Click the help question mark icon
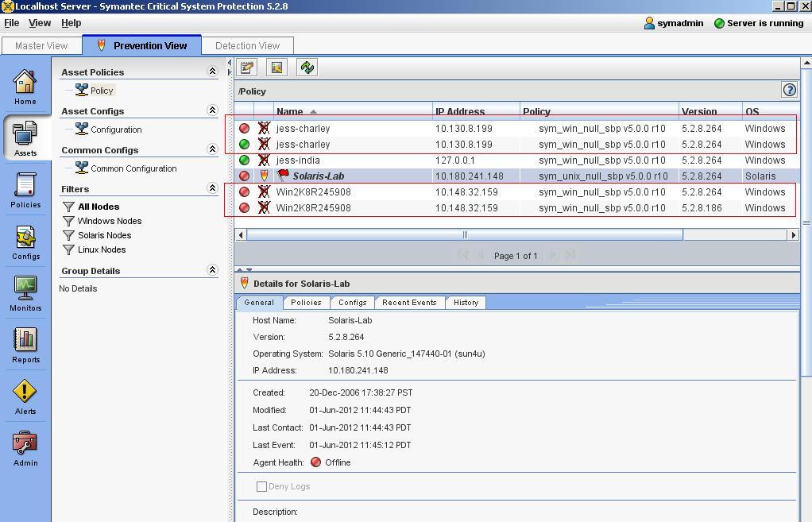 [789, 90]
